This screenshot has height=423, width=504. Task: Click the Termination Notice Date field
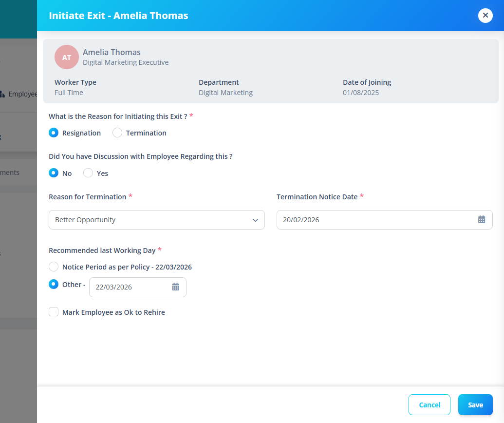click(384, 220)
